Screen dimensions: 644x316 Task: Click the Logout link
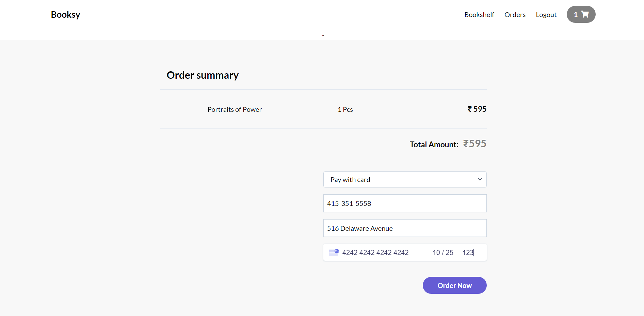546,15
